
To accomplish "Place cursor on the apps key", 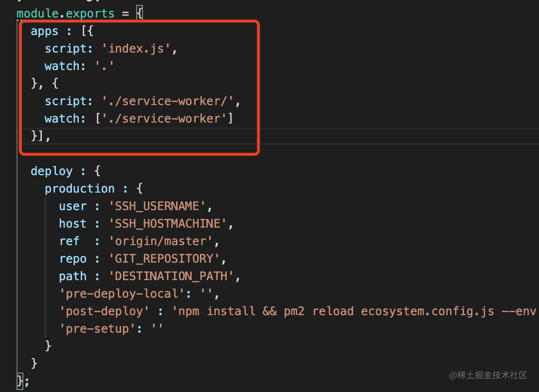I will click(44, 31).
